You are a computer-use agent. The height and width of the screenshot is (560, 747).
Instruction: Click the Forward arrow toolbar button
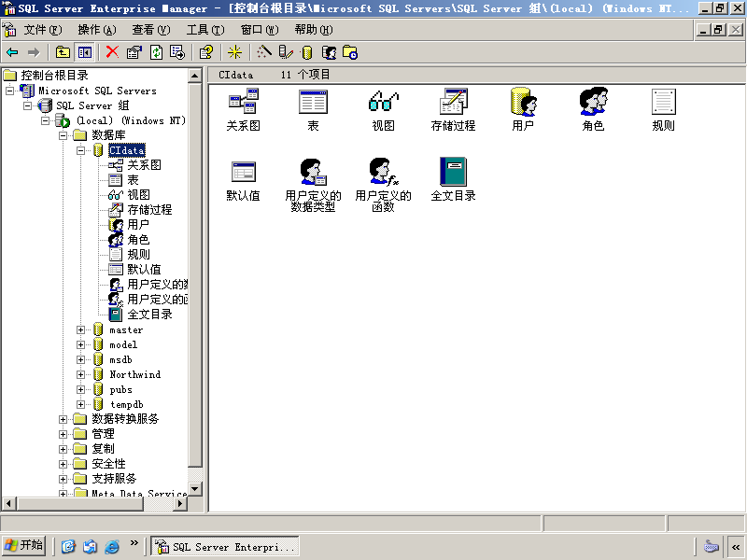pyautogui.click(x=34, y=52)
